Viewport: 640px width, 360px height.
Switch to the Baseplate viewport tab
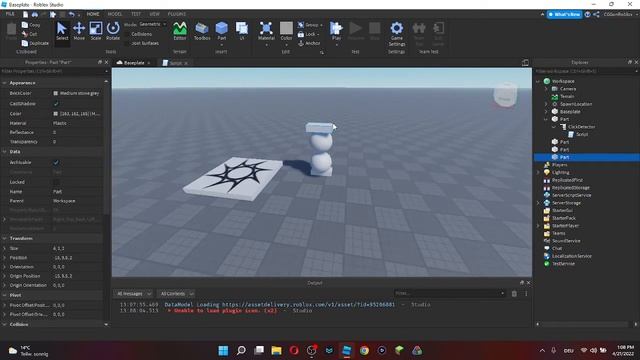point(134,63)
